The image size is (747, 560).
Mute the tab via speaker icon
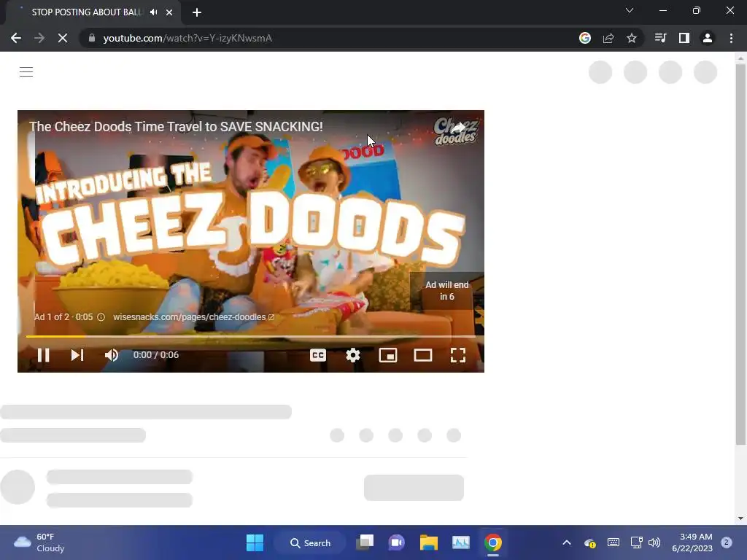click(153, 12)
